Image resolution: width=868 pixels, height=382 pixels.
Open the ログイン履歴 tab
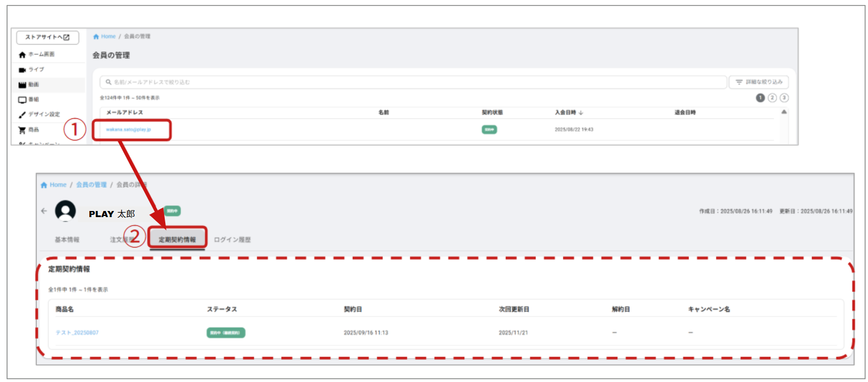[232, 240]
